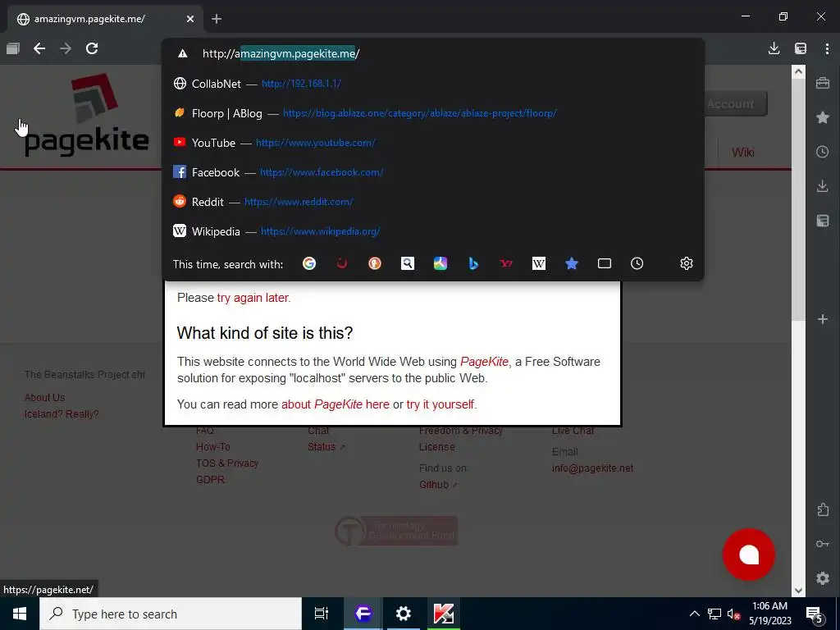
Task: Choose CollabNet suggestion in URL dropdown
Action: pyautogui.click(x=433, y=84)
